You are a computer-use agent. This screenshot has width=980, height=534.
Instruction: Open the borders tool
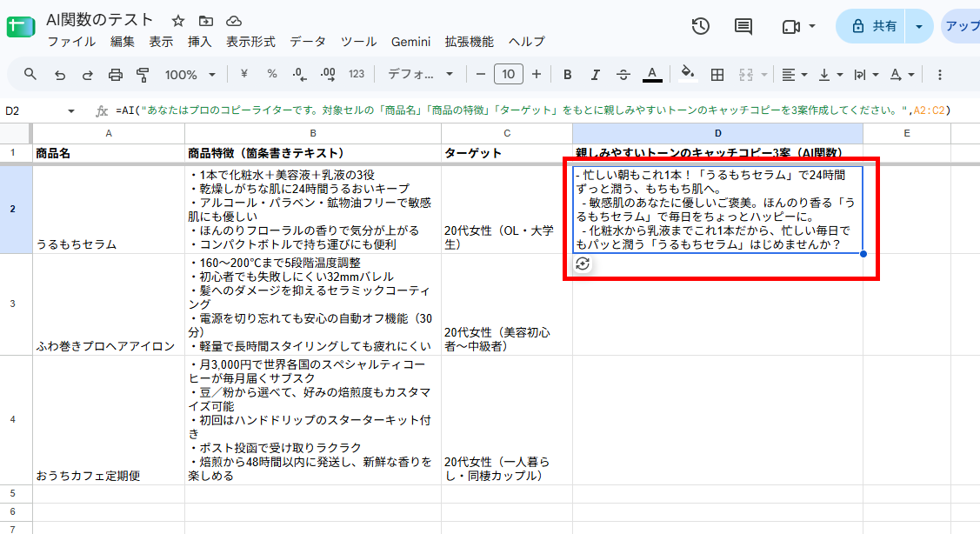point(717,75)
